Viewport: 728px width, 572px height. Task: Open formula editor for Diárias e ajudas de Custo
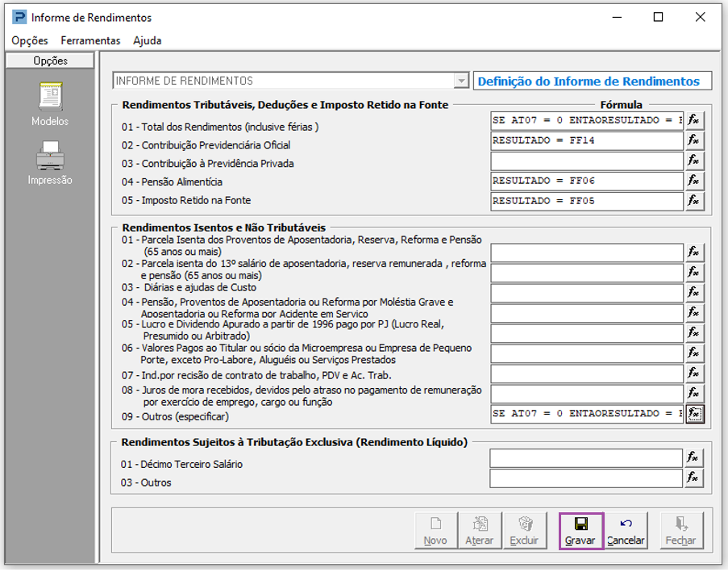point(695,293)
